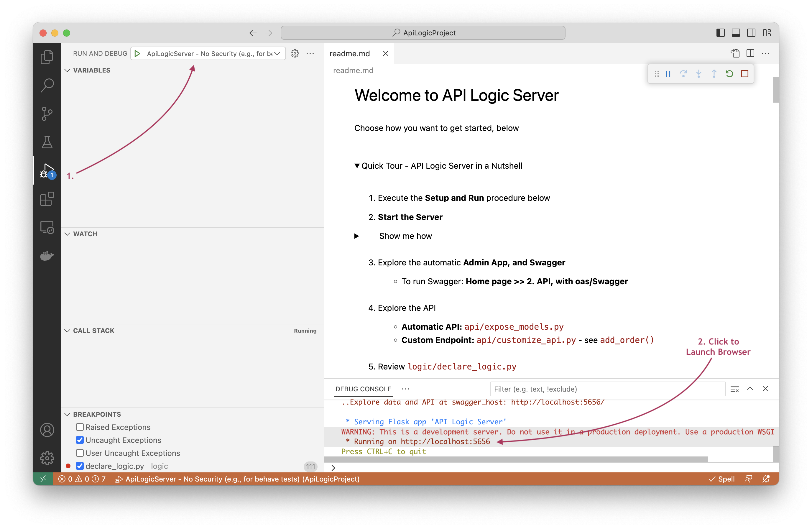The image size is (812, 529).
Task: Open the Source Control view
Action: click(47, 114)
